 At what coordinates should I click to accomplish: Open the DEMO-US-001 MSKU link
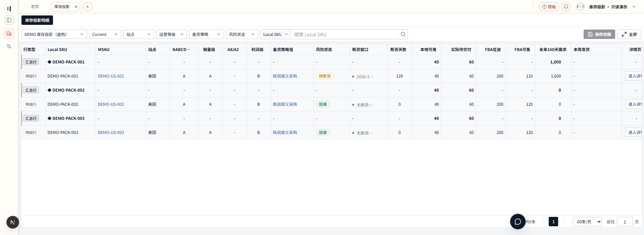(x=111, y=76)
